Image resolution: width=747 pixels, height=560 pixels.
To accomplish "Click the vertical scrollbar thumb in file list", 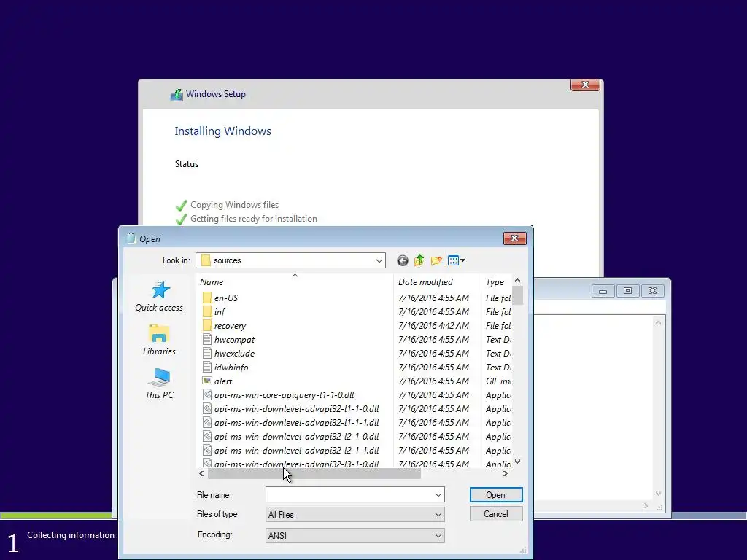I will (x=518, y=295).
